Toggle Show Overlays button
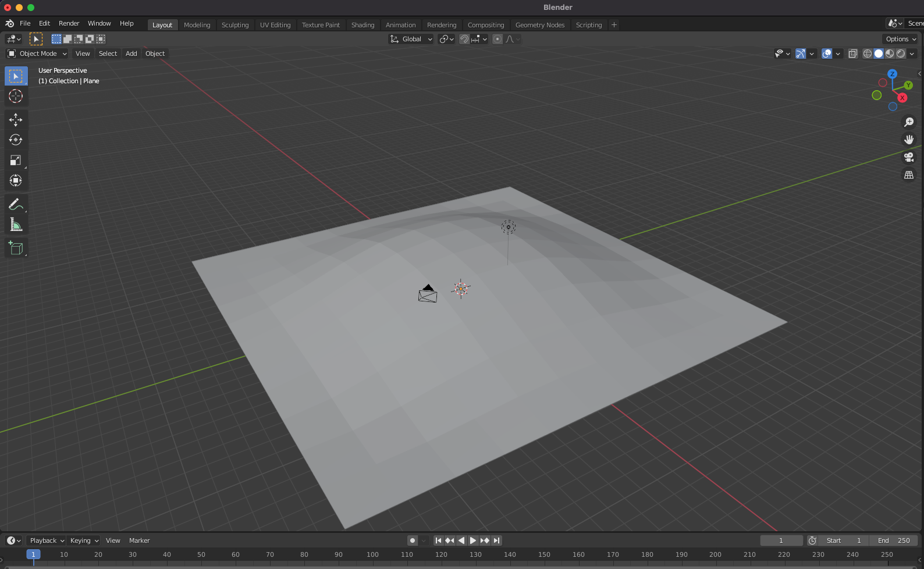Screen dimensions: 924x569 point(827,54)
